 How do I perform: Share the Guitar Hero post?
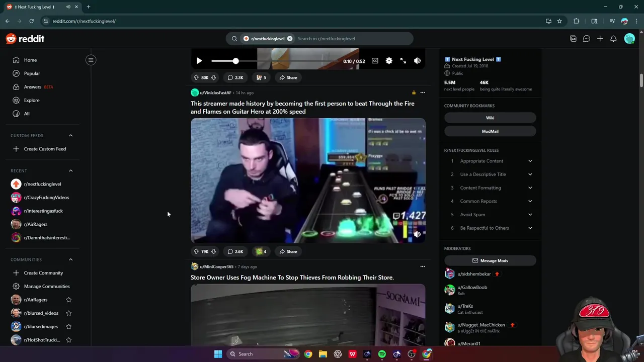coord(288,251)
